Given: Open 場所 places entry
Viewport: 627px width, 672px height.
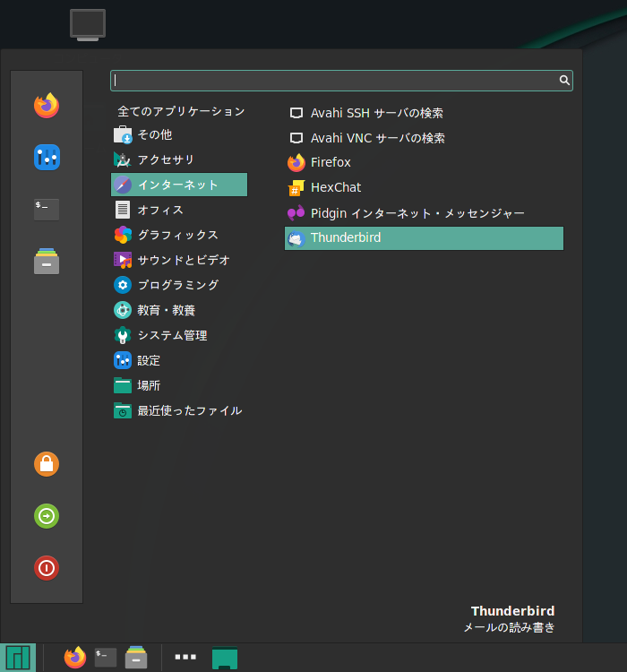Looking at the screenshot, I should coord(179,385).
